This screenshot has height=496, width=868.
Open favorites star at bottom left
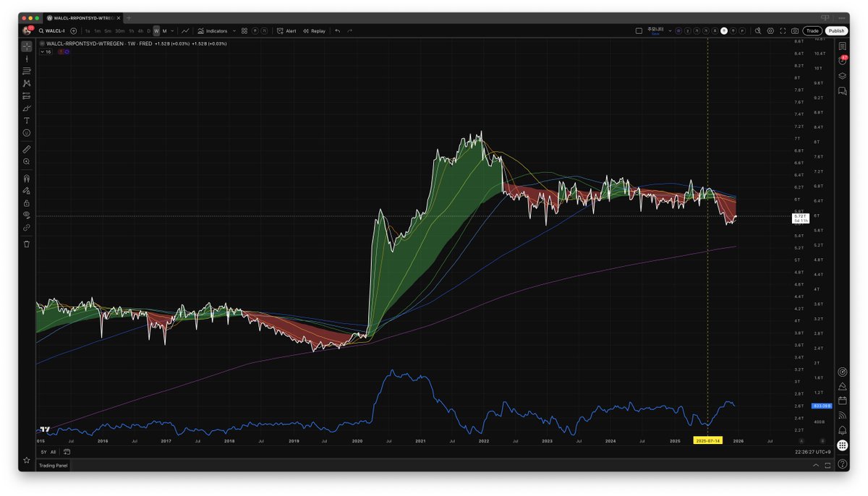point(27,460)
